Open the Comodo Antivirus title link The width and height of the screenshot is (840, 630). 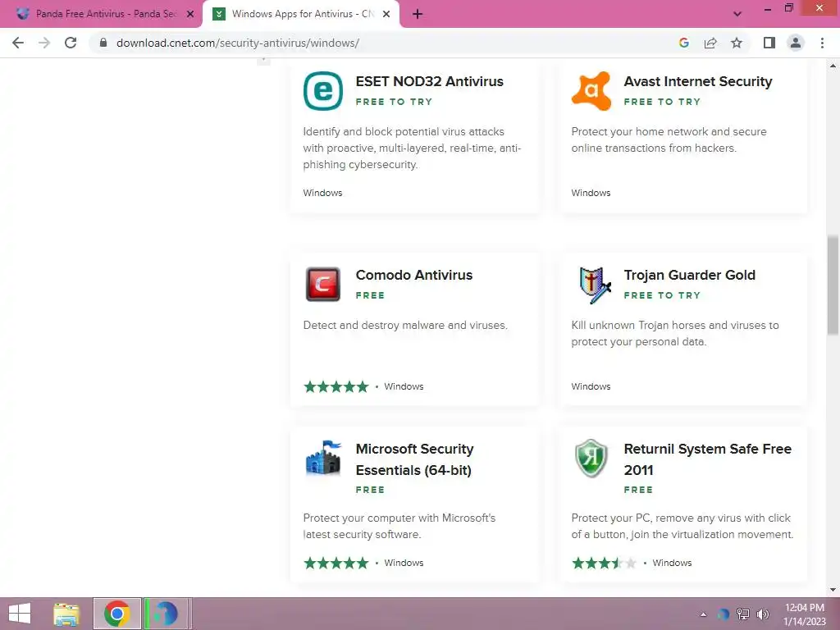414,275
